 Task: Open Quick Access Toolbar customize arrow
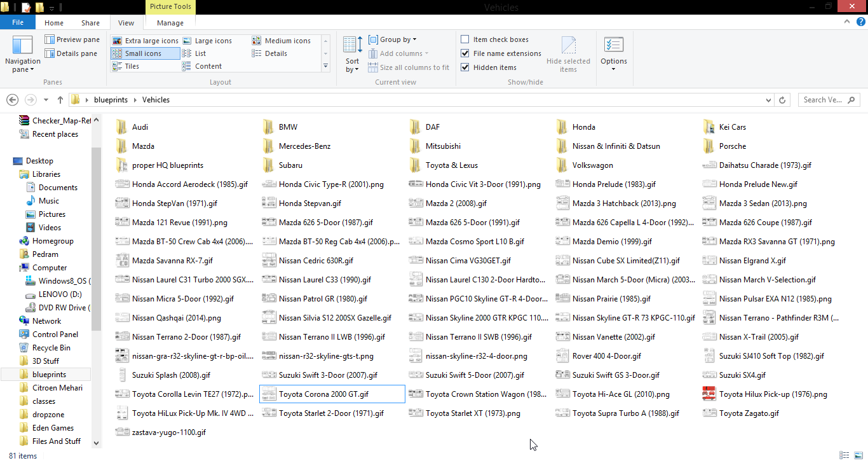click(52, 8)
